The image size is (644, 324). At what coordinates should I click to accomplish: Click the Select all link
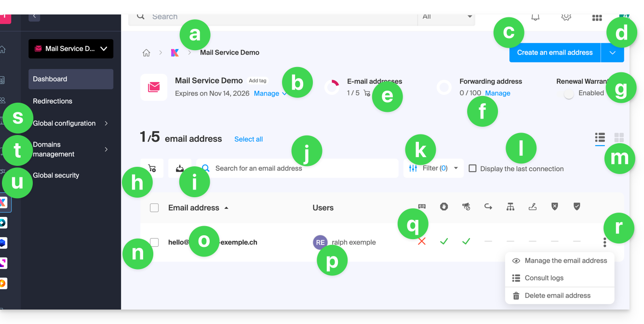click(248, 139)
